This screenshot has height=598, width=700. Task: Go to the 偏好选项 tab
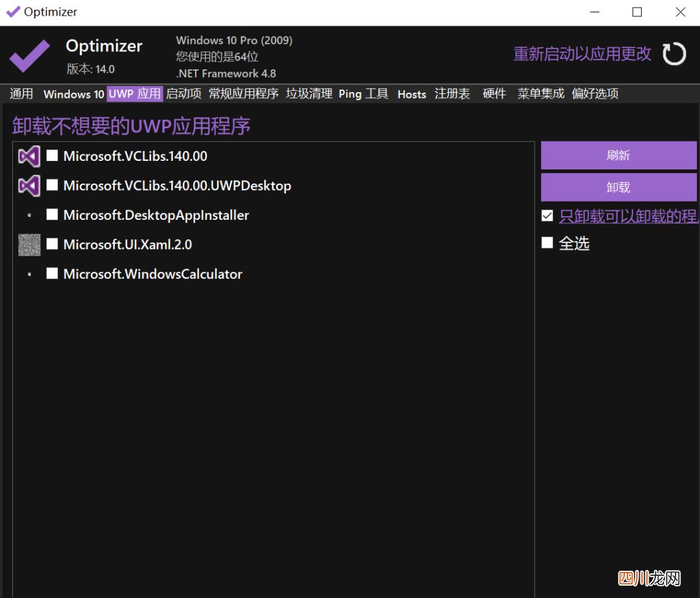pos(595,94)
